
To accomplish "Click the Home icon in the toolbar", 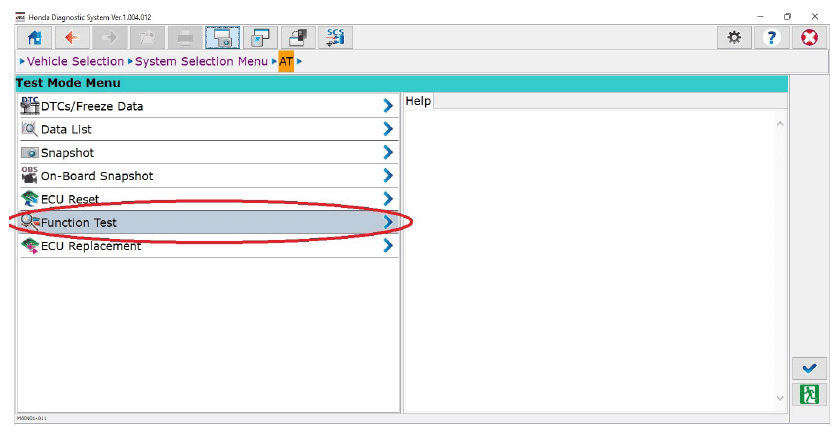I will click(x=34, y=37).
